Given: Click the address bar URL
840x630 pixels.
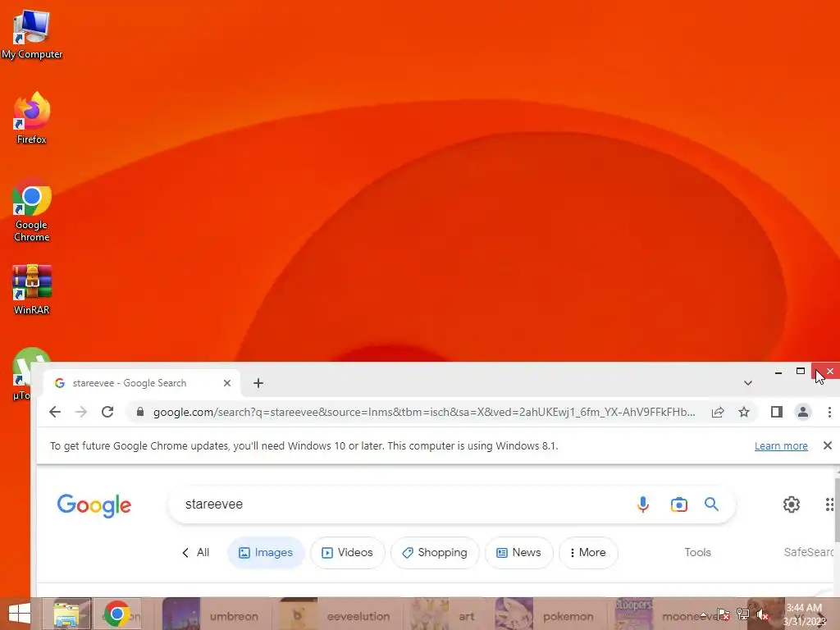Looking at the screenshot, I should (x=424, y=412).
